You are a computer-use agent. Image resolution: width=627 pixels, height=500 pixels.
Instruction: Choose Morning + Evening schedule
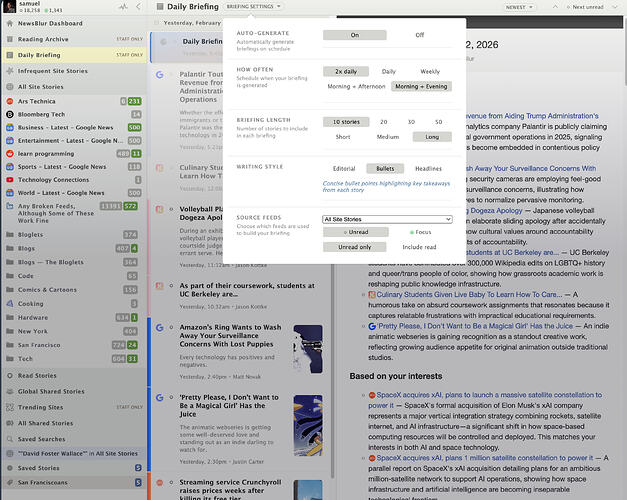(421, 86)
